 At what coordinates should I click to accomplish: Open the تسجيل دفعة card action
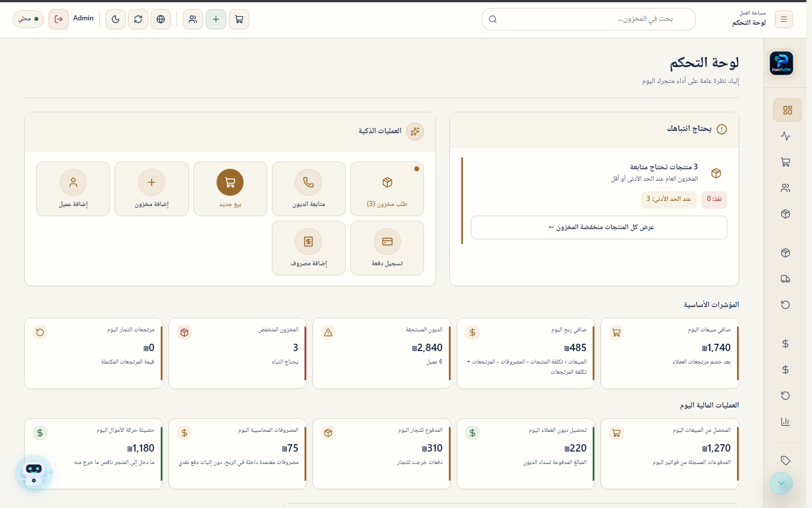387,248
